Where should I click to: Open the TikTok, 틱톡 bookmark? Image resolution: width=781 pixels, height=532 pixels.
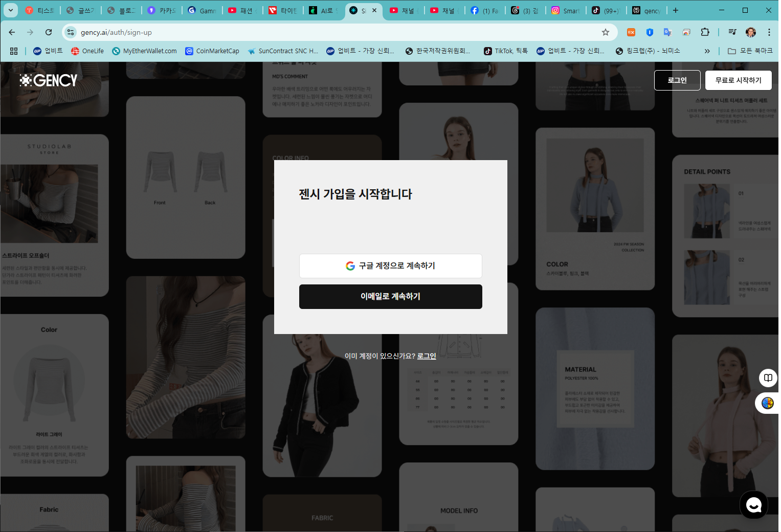click(x=506, y=51)
